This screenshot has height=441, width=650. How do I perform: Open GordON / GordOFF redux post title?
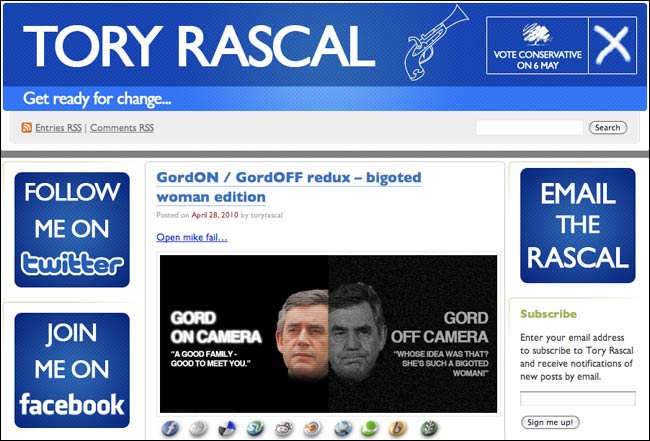289,187
